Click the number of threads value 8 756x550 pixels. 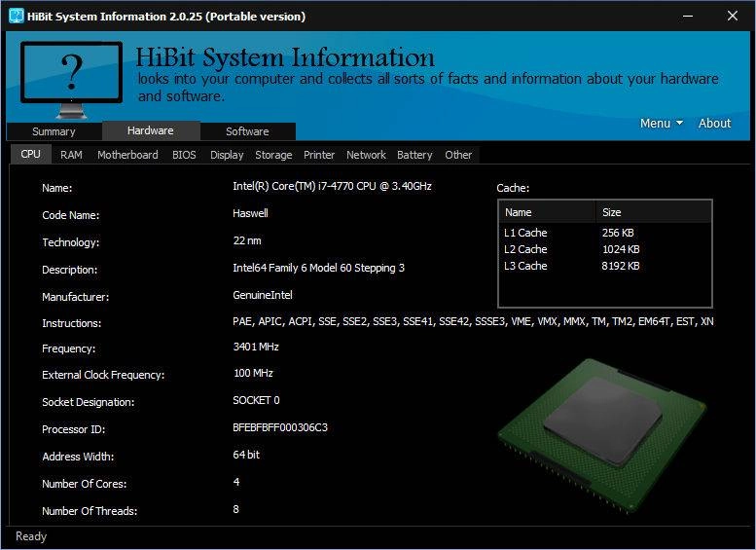pyautogui.click(x=235, y=509)
